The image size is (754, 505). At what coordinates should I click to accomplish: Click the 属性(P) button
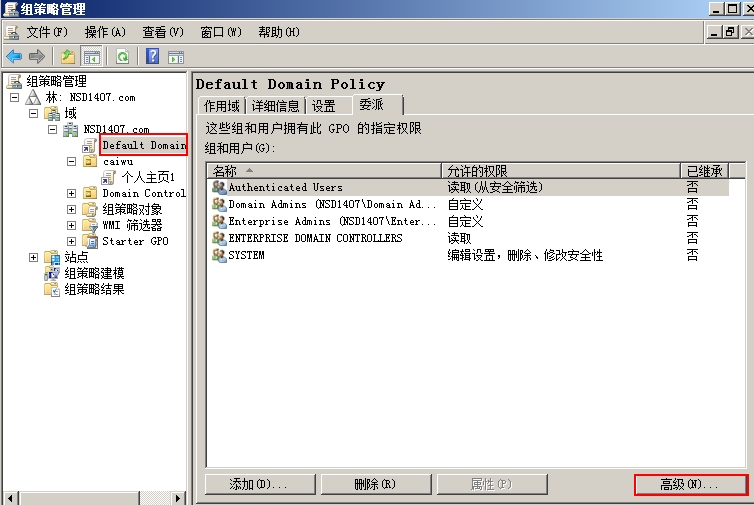click(x=492, y=484)
